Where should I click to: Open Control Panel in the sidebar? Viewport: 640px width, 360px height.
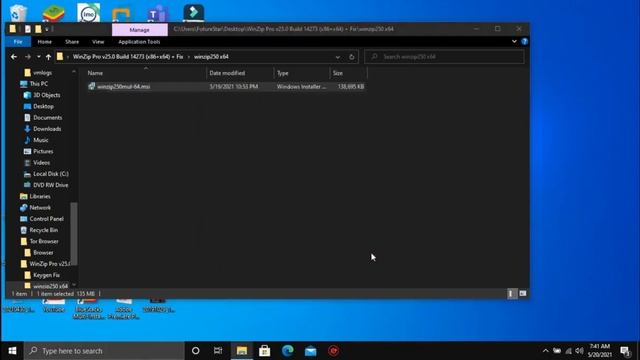[x=46, y=219]
